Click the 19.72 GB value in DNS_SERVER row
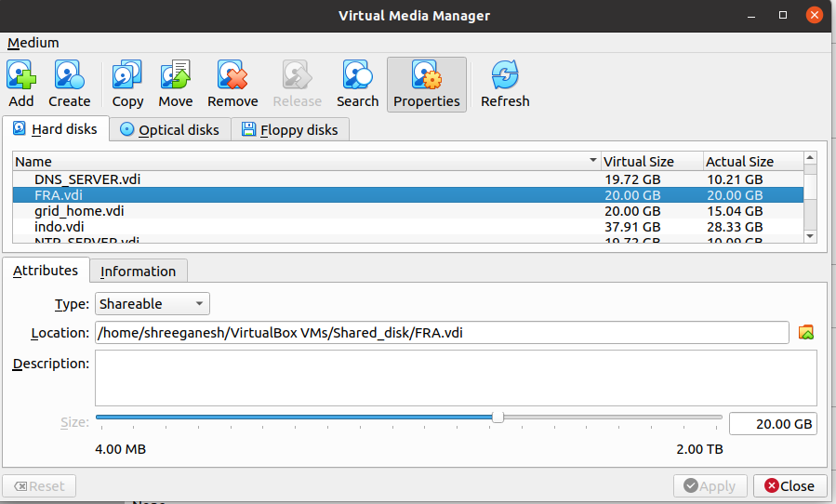 pyautogui.click(x=632, y=179)
